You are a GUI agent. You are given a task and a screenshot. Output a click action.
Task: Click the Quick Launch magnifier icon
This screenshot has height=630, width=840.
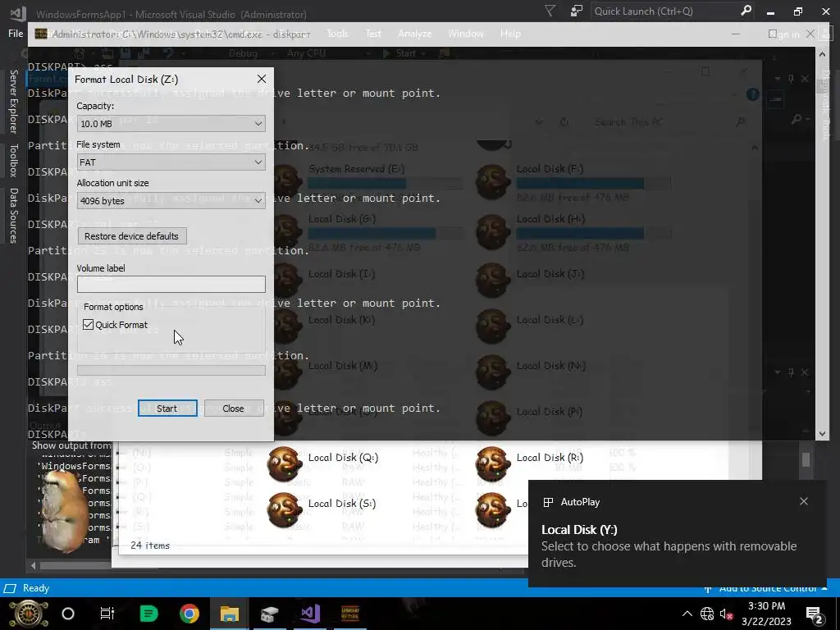pos(746,11)
